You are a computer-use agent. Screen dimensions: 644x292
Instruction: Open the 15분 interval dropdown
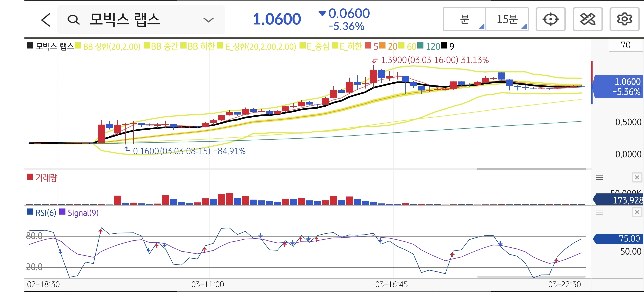tap(507, 19)
